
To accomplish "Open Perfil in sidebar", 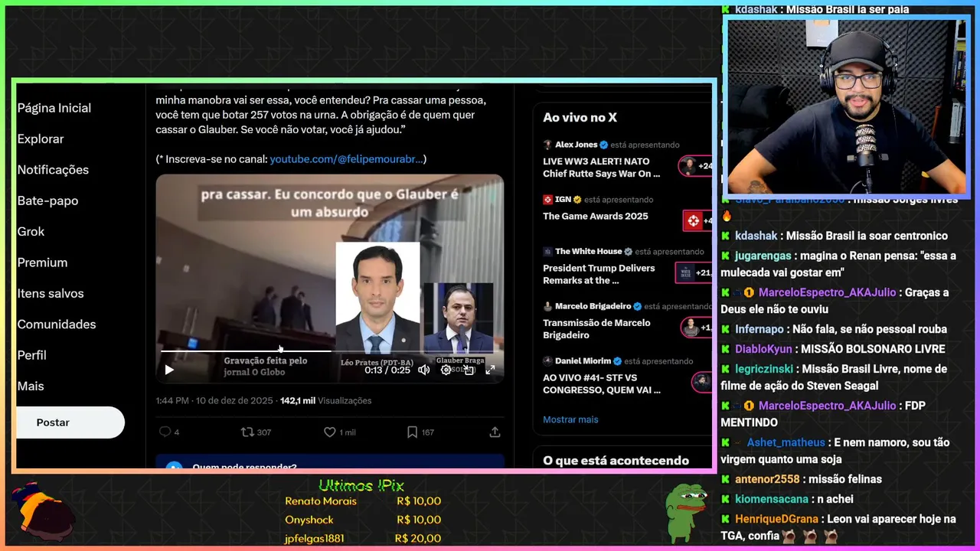I will (31, 355).
